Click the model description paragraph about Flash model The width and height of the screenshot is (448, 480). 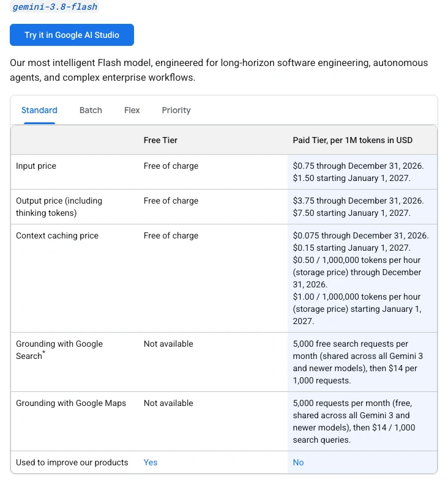[218, 70]
